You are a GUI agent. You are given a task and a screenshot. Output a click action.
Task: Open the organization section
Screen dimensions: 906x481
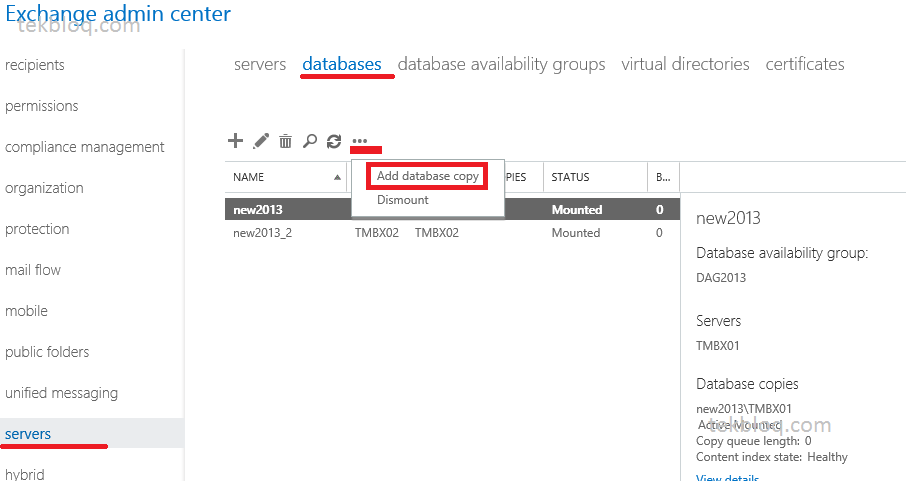(44, 188)
